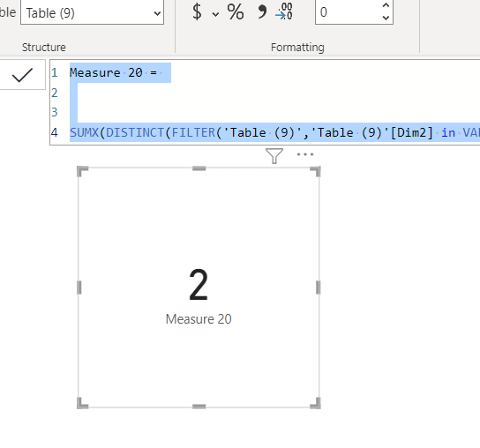Click the top-right resize handle of card
This screenshot has height=448, width=480.
coord(316,171)
